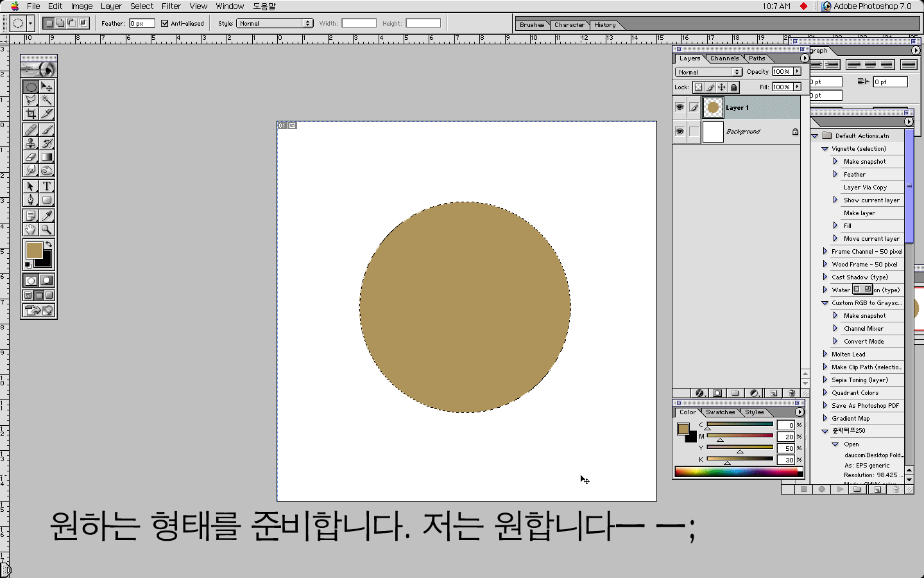Open the Style dropdown in options bar
The height and width of the screenshot is (578, 924).
275,24
